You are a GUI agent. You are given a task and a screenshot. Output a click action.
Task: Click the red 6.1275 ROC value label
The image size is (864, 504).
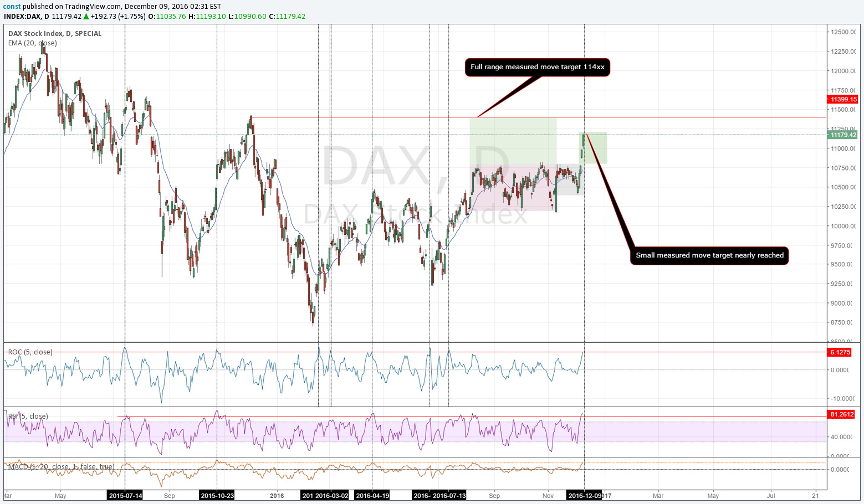click(839, 352)
